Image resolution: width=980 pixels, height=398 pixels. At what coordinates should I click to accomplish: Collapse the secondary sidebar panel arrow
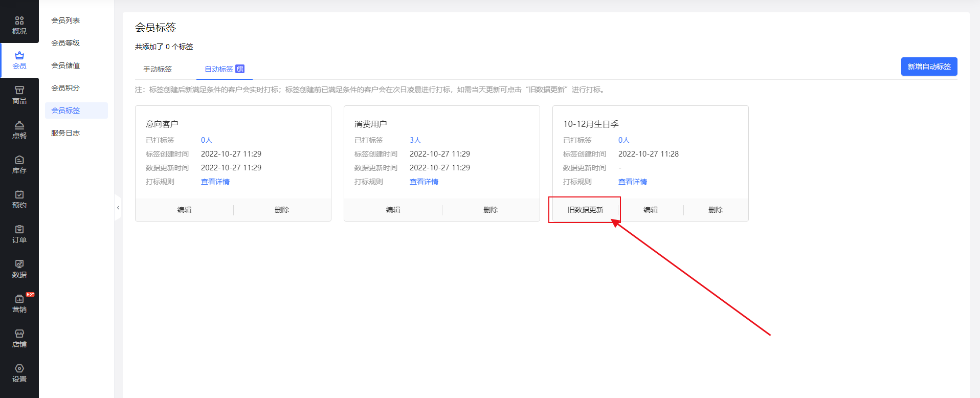pos(118,208)
